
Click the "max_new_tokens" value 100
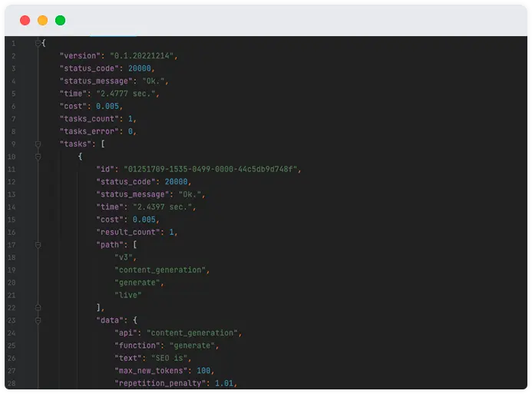203,371
